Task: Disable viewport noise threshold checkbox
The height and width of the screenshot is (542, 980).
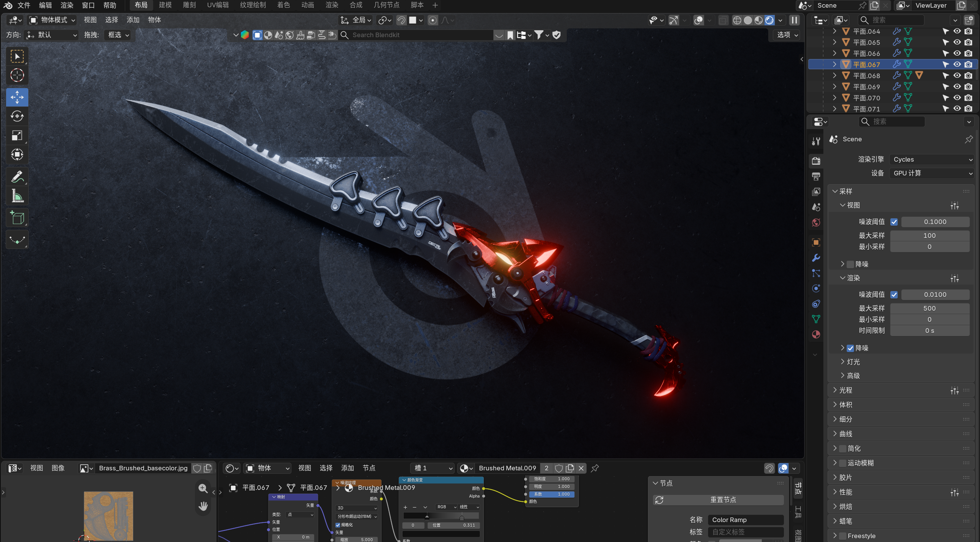Action: point(894,222)
